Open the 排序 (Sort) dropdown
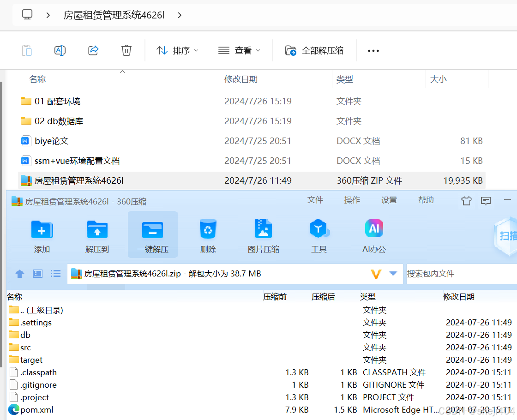The width and height of the screenshot is (517, 420). tap(177, 51)
